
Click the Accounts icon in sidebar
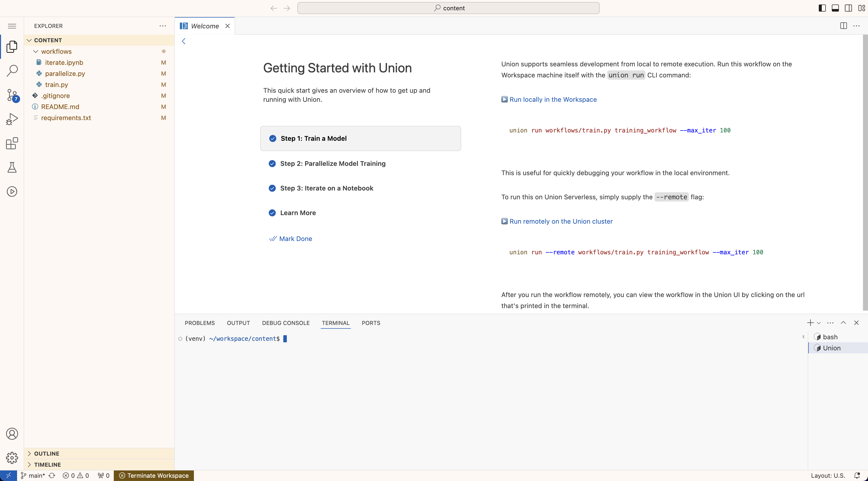point(12,434)
